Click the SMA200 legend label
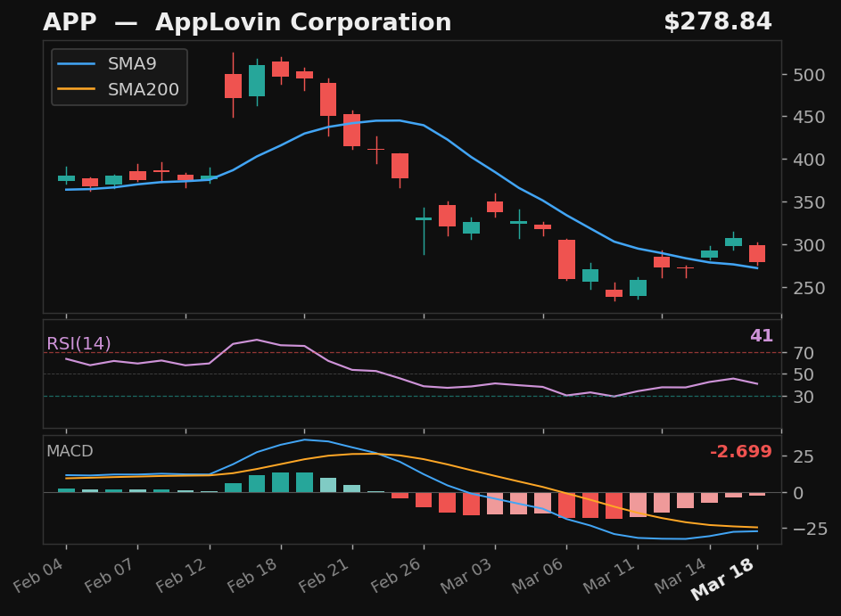 (x=144, y=89)
